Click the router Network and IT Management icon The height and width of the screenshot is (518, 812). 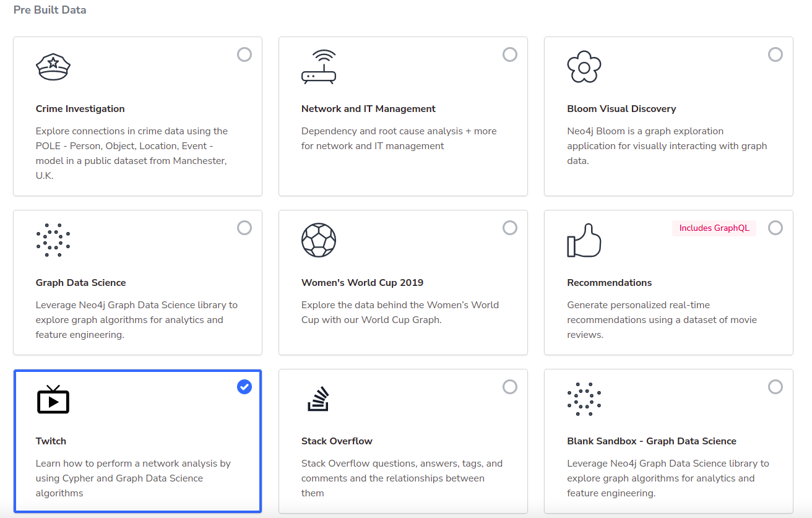pyautogui.click(x=319, y=66)
